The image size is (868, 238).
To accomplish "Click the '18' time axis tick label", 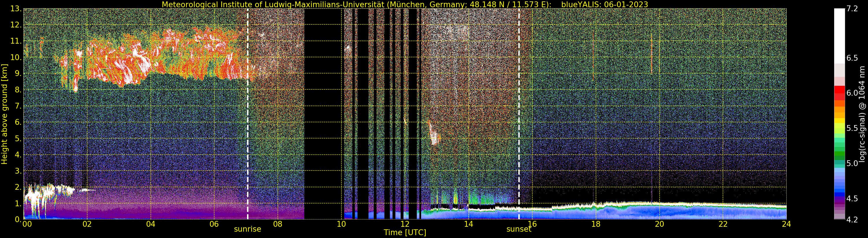I will [596, 224].
